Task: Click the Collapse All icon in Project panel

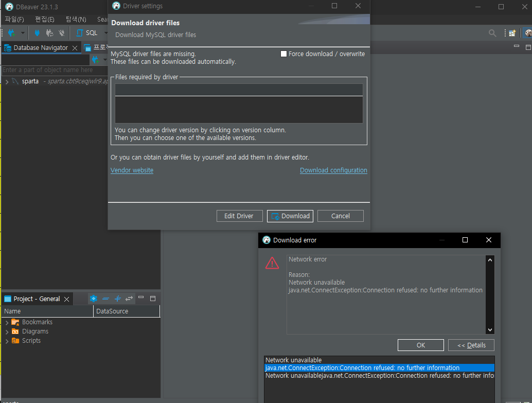Action: tap(105, 299)
